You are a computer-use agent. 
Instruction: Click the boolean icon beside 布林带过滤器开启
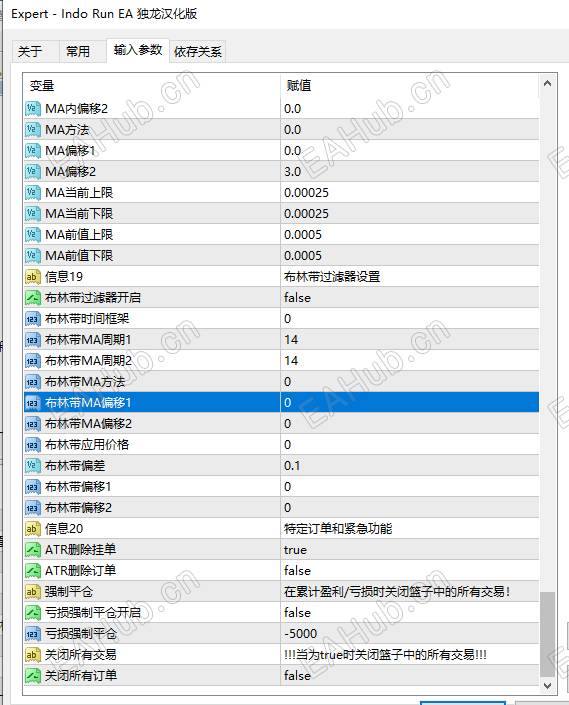tap(32, 298)
